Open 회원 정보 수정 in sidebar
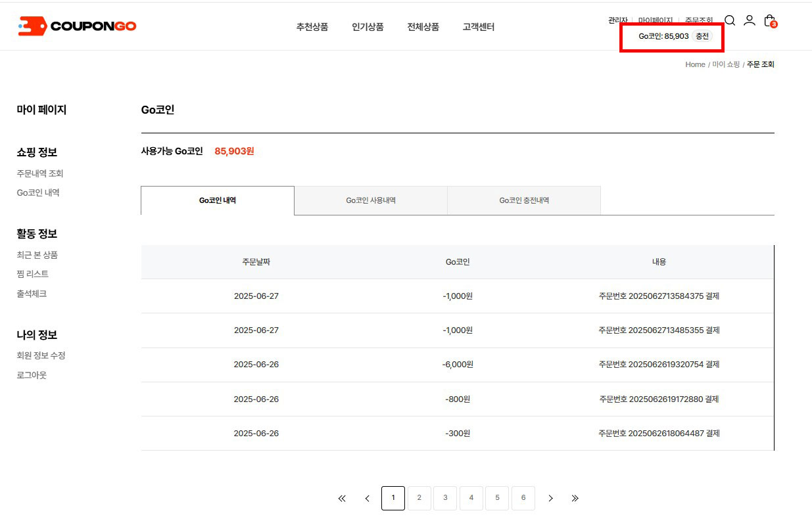 click(41, 355)
